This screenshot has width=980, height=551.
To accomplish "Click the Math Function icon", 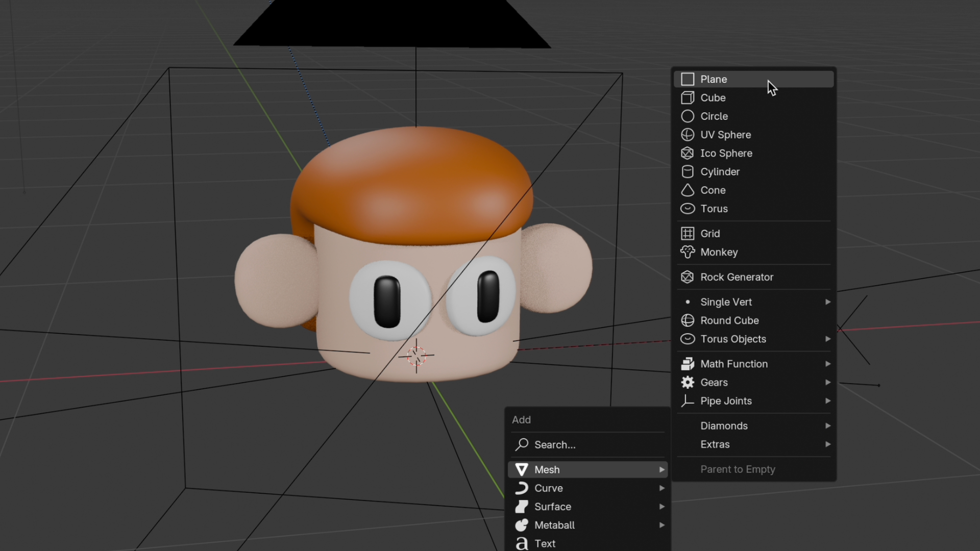I will 688,364.
